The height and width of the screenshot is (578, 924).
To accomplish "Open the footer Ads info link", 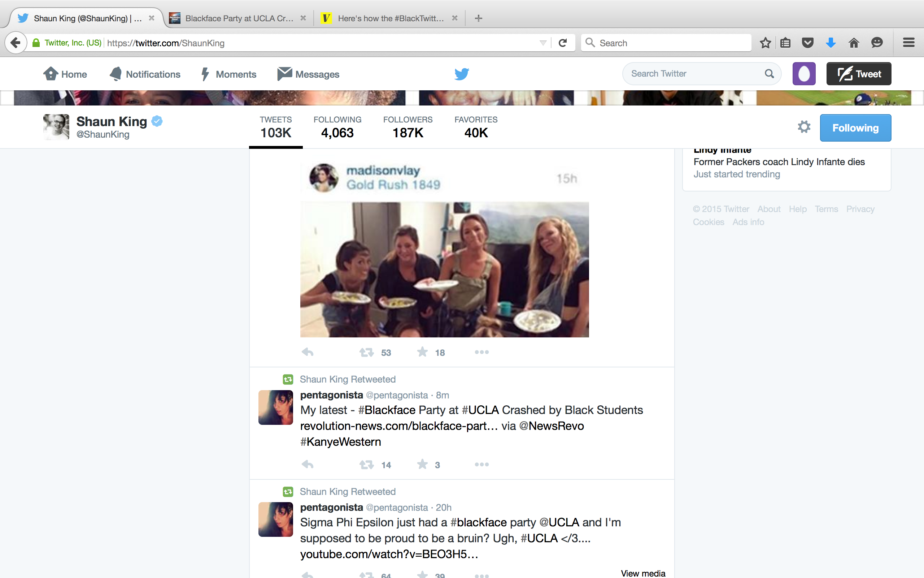I will pos(748,222).
